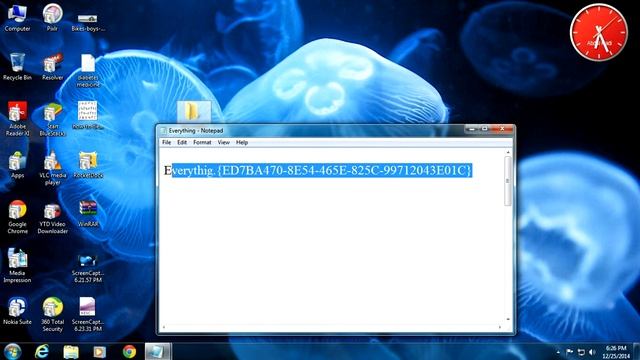The height and width of the screenshot is (360, 640).
Task: Open the taskbar clock and date
Action: [x=616, y=352]
